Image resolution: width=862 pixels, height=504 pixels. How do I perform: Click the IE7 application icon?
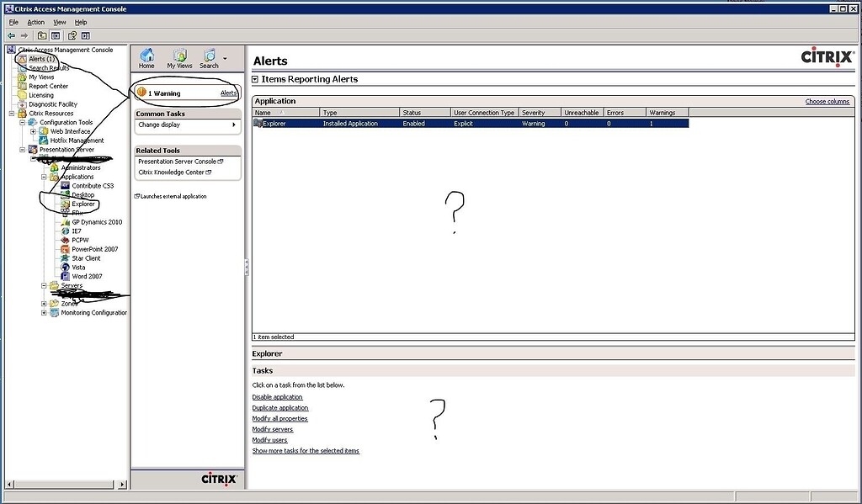point(63,231)
